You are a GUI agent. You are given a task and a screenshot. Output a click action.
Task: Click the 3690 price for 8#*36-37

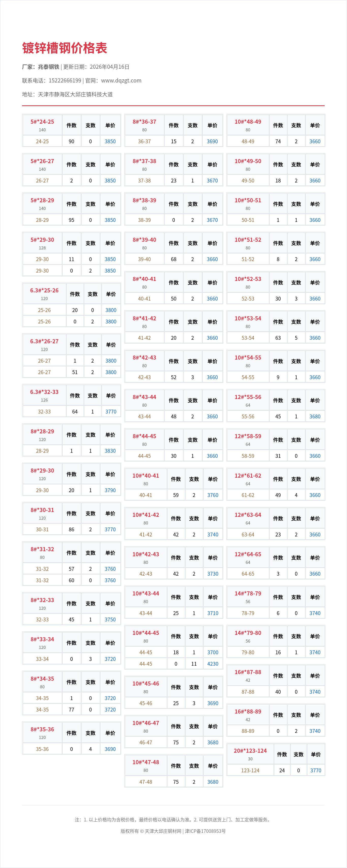212,141
